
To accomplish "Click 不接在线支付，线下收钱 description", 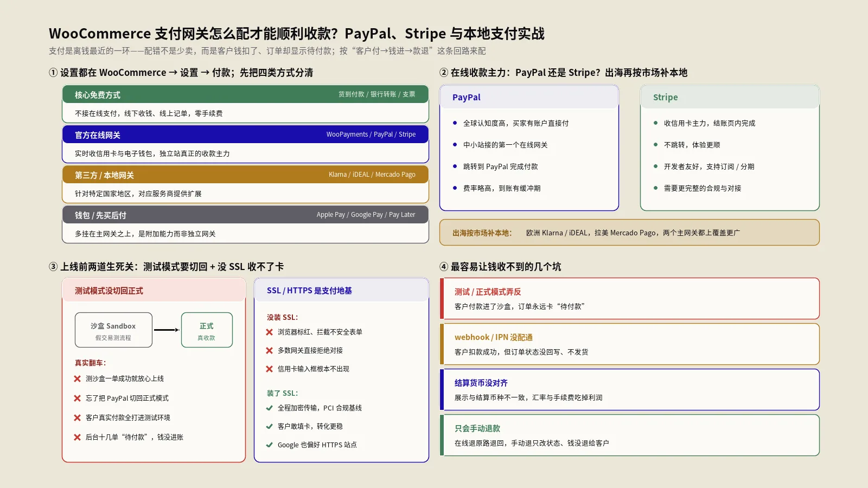I will click(x=149, y=113).
